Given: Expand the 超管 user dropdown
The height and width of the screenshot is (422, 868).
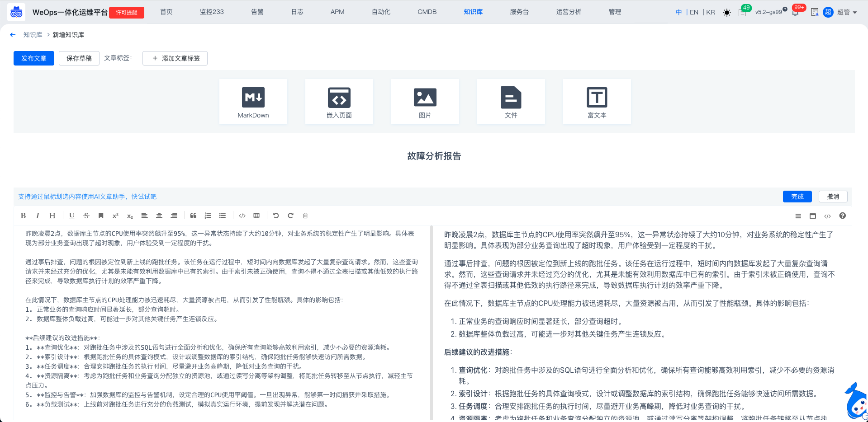Looking at the screenshot, I should point(846,12).
